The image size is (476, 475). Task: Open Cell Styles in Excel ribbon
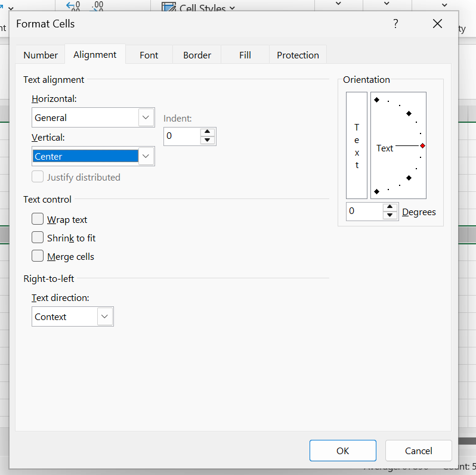click(x=199, y=6)
